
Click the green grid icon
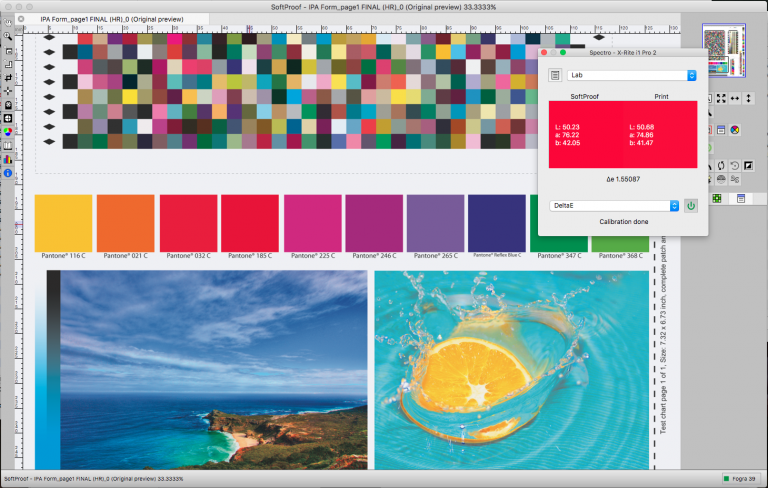pyautogui.click(x=717, y=198)
